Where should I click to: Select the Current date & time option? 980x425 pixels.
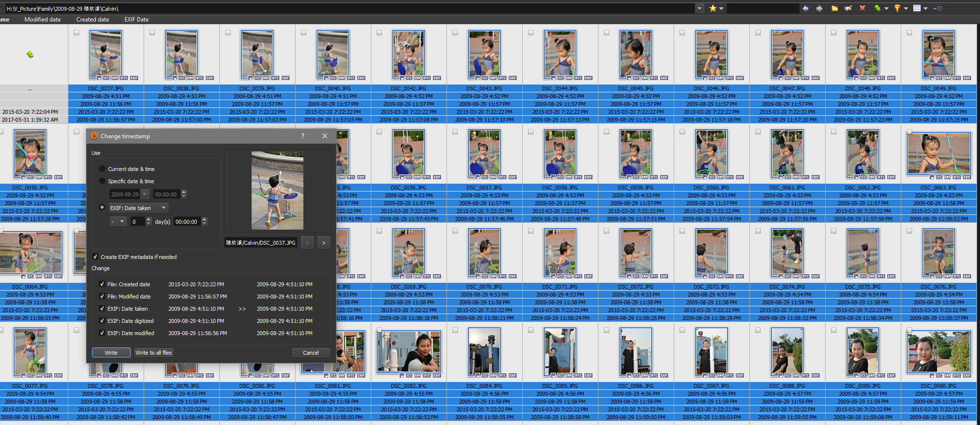click(x=102, y=169)
